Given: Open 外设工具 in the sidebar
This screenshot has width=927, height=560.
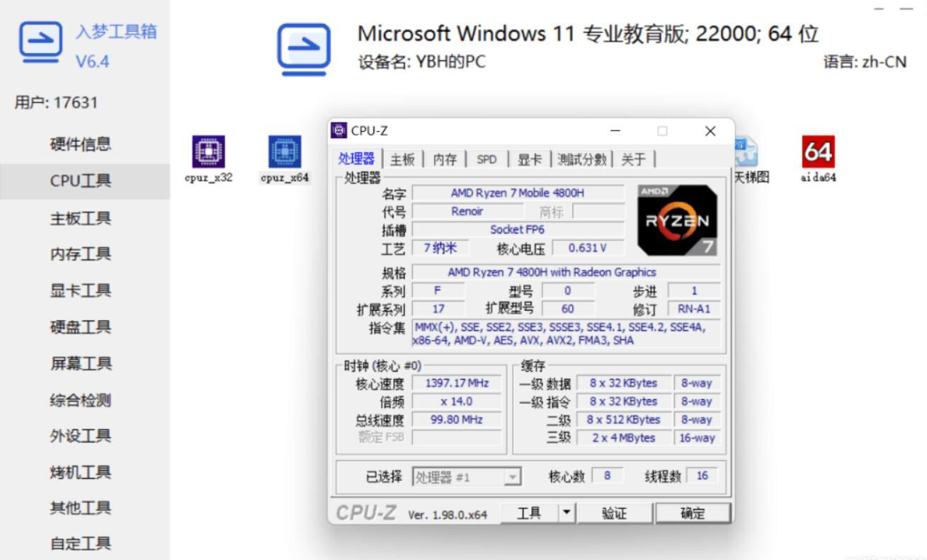Looking at the screenshot, I should point(81,436).
